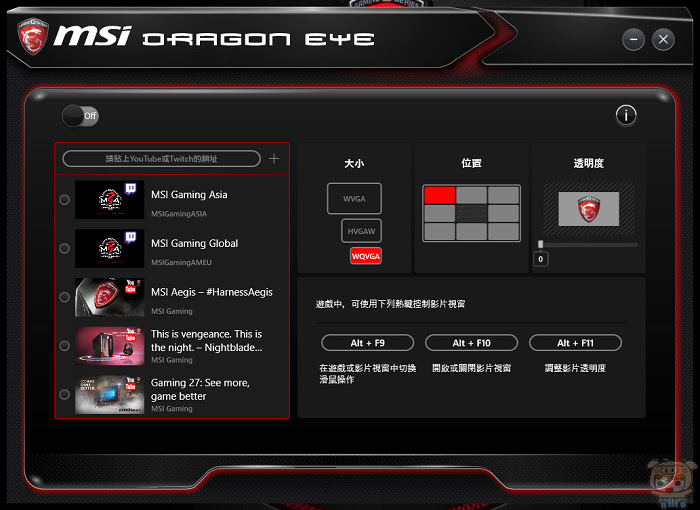Click the "This is vengeance" video title
This screenshot has width=700, height=510.
coord(207,341)
